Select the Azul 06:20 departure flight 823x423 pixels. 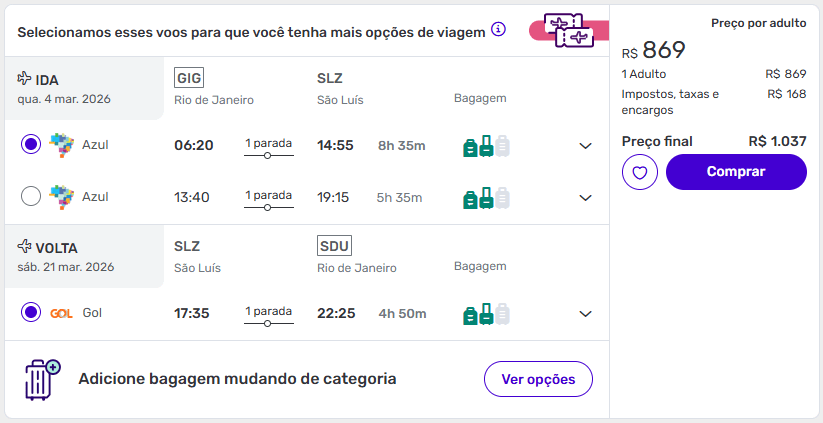(x=31, y=145)
